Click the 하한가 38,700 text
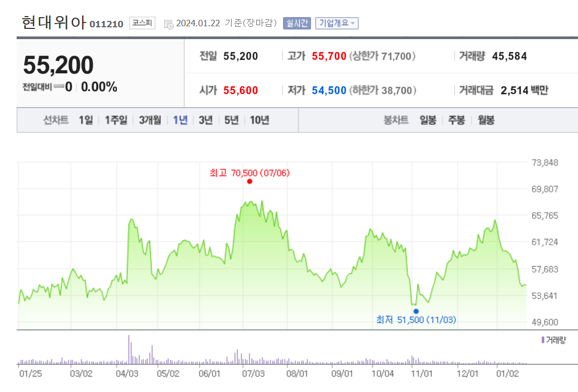Image resolution: width=578 pixels, height=392 pixels. pyautogui.click(x=383, y=90)
